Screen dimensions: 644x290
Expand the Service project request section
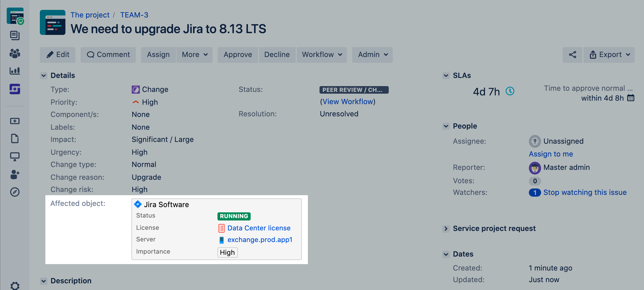pos(446,229)
